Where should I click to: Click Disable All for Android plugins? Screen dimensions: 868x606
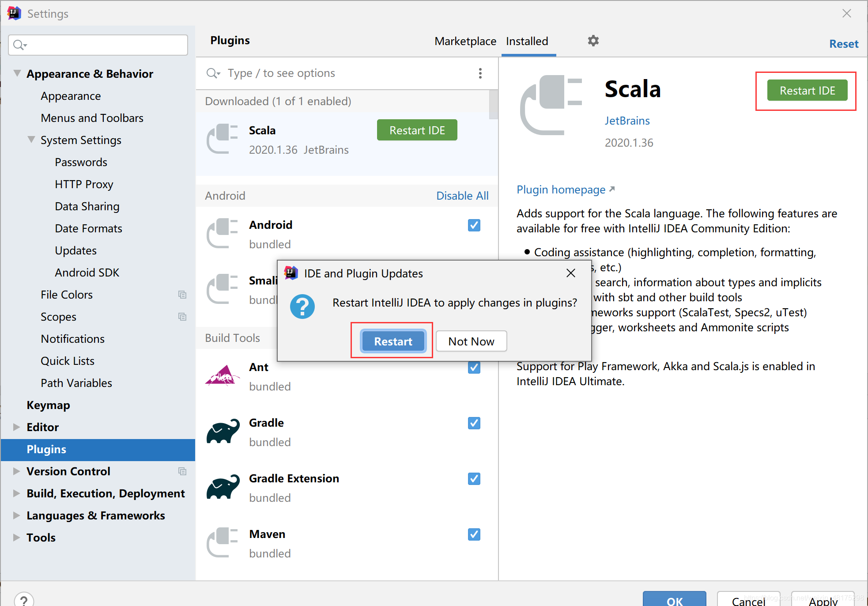[x=462, y=196]
